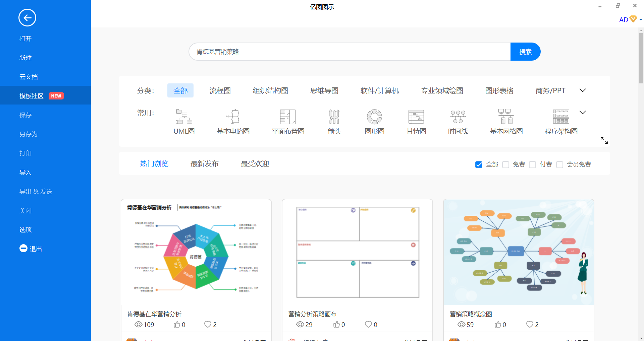Choose the 平面布置图 icon
This screenshot has width=644, height=341.
[288, 117]
